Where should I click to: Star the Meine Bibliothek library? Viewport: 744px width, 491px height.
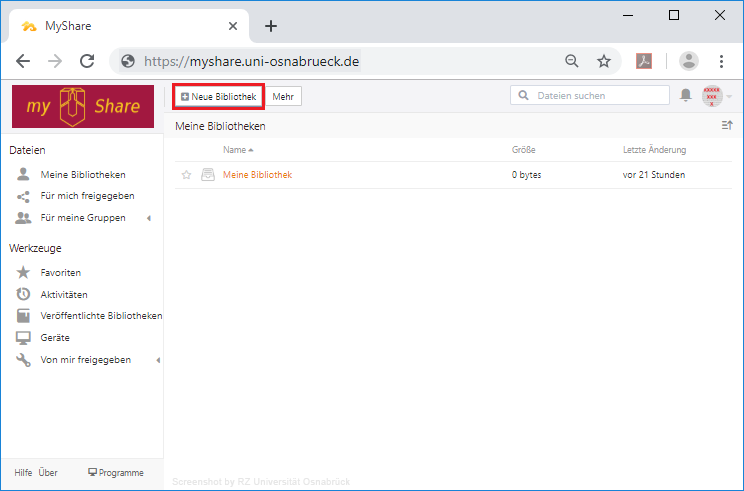tap(186, 175)
